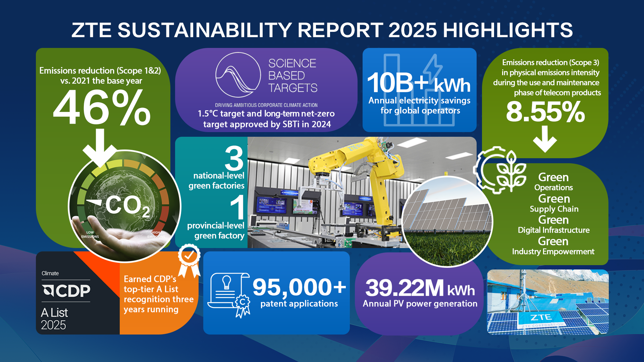Click 'Green Operations' text
This screenshot has width=644, height=362.
click(x=553, y=182)
